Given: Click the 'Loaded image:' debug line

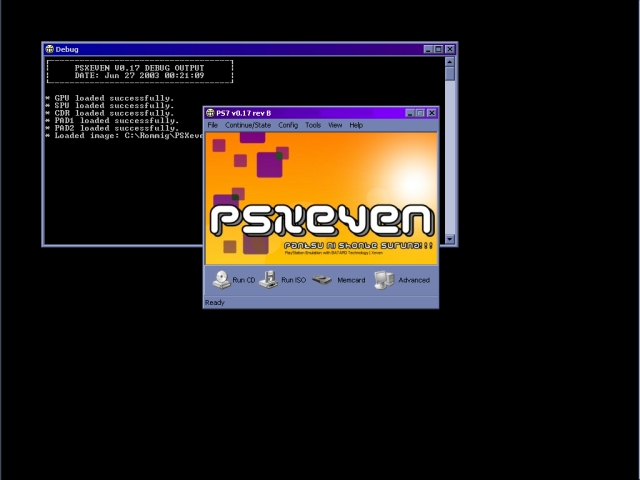Looking at the screenshot, I should pos(124,136).
